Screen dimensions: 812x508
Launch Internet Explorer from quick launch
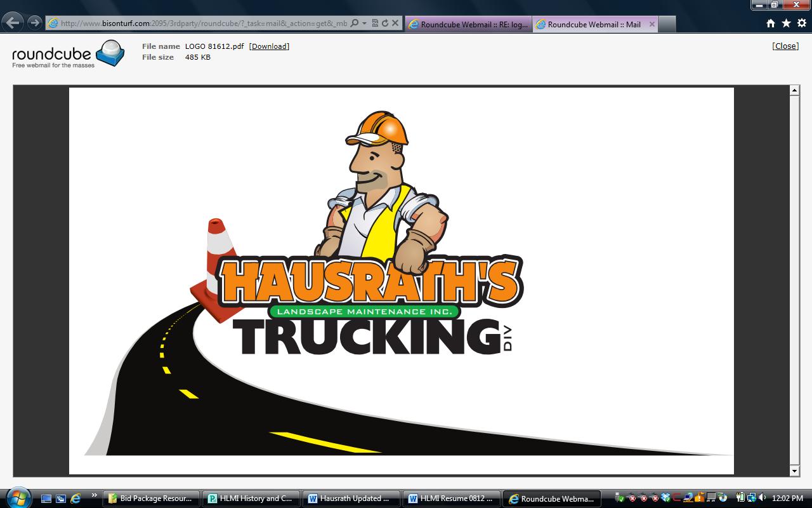(x=75, y=498)
